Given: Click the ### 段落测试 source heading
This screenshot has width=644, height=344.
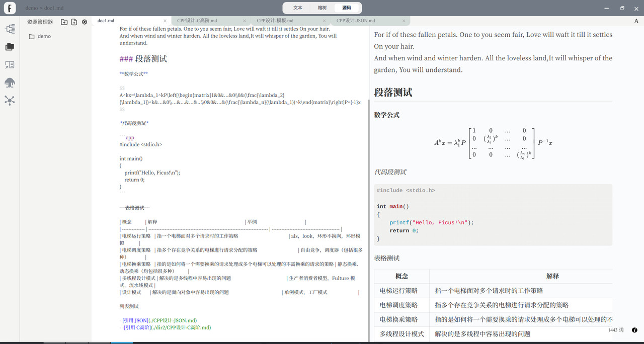Looking at the screenshot, I should [143, 59].
